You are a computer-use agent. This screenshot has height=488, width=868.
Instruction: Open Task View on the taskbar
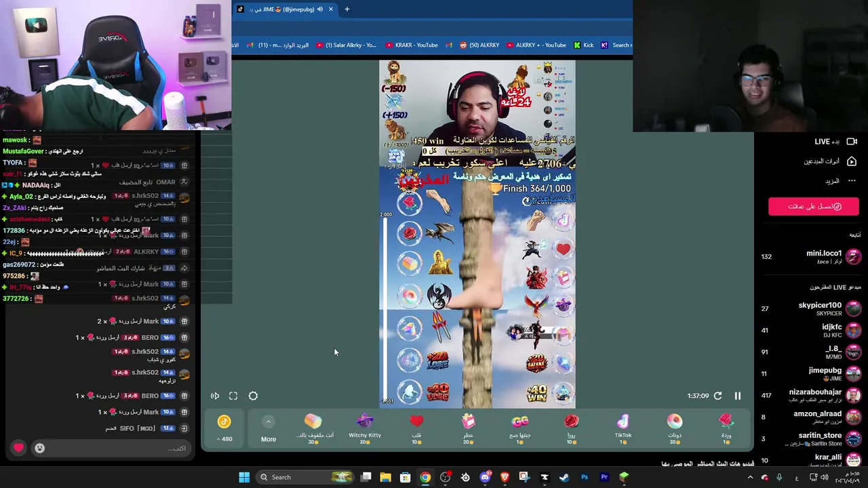(x=366, y=477)
